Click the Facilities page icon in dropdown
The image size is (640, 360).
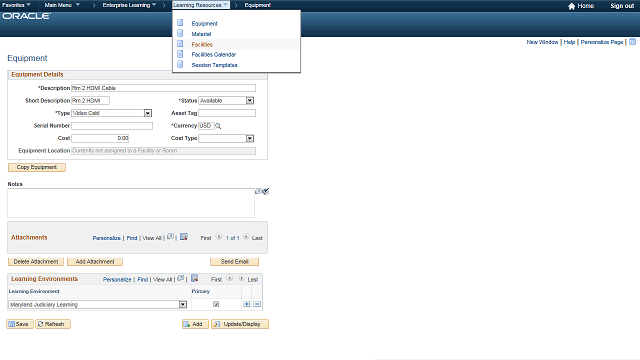click(180, 44)
